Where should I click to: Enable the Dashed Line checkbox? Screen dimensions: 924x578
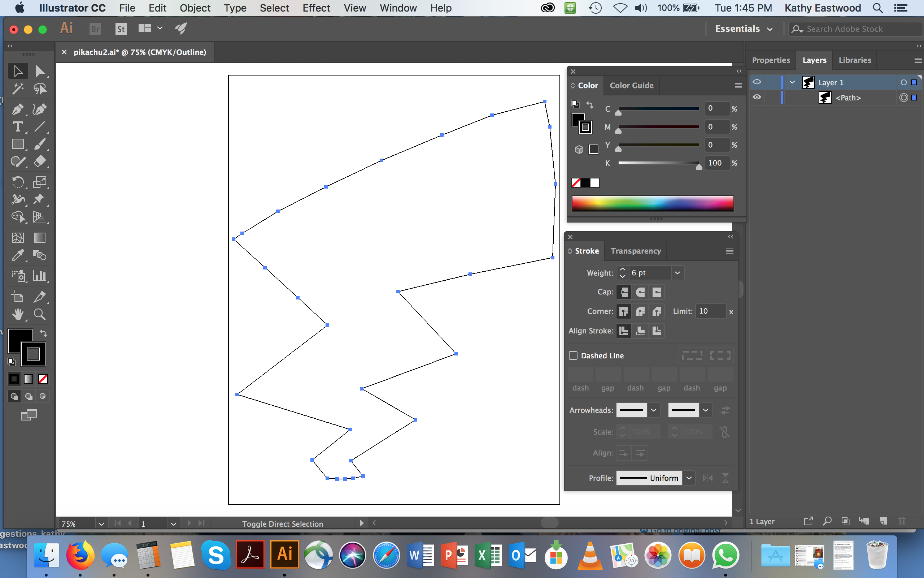coord(573,355)
